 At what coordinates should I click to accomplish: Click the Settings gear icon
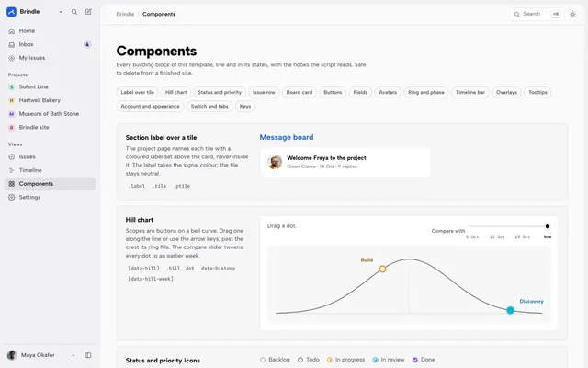(12, 198)
